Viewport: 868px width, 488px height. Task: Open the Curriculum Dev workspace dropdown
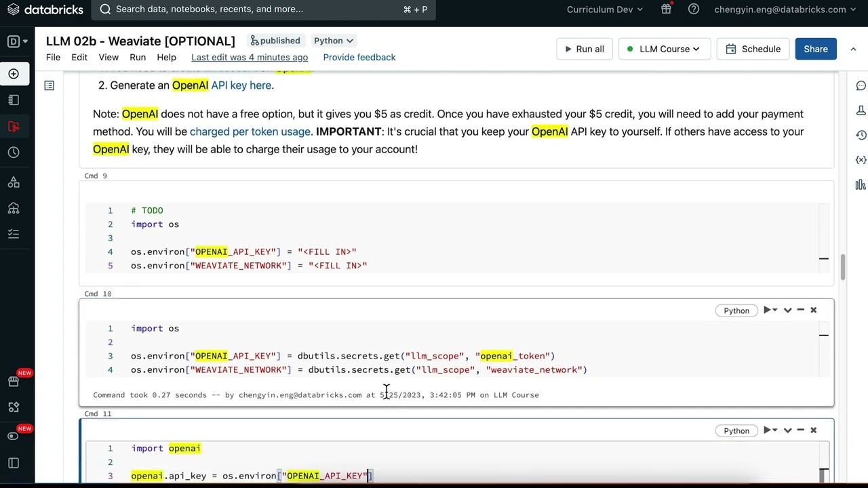[605, 9]
